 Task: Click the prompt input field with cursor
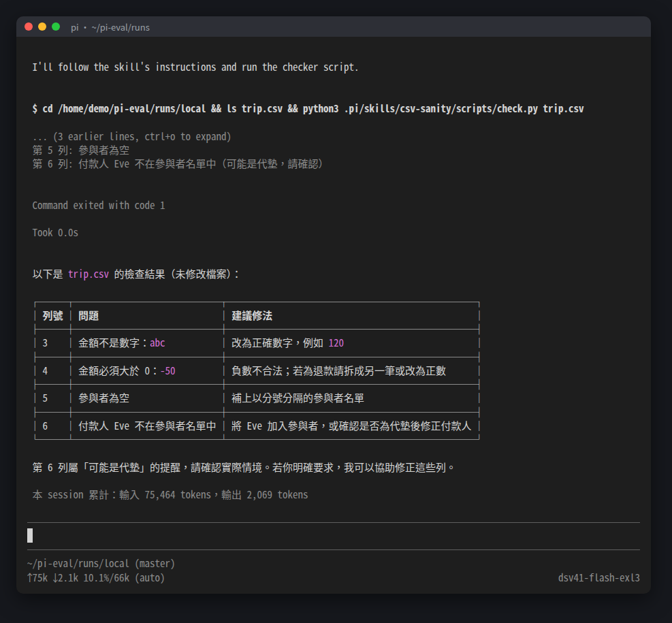point(334,536)
